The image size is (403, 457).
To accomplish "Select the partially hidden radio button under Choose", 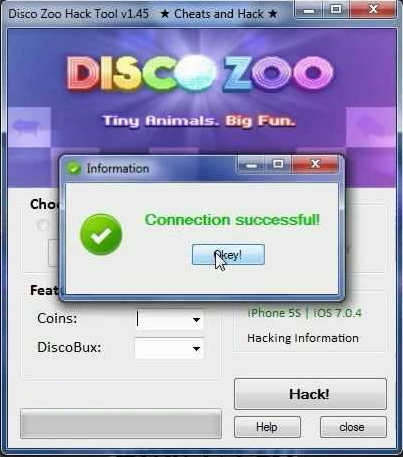I will [43, 225].
